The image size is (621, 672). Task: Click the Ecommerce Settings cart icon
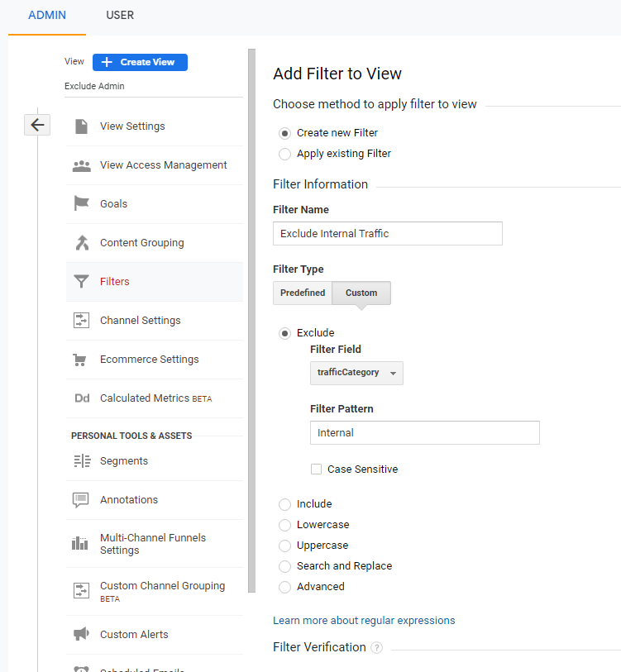81,360
